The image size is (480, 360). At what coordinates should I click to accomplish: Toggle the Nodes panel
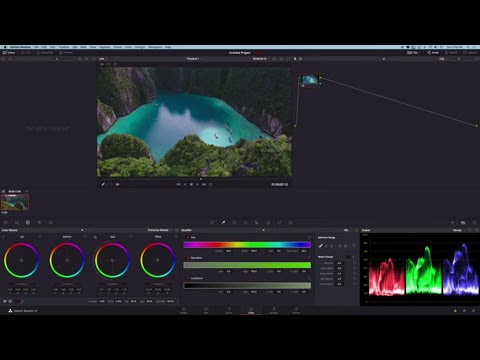point(433,53)
